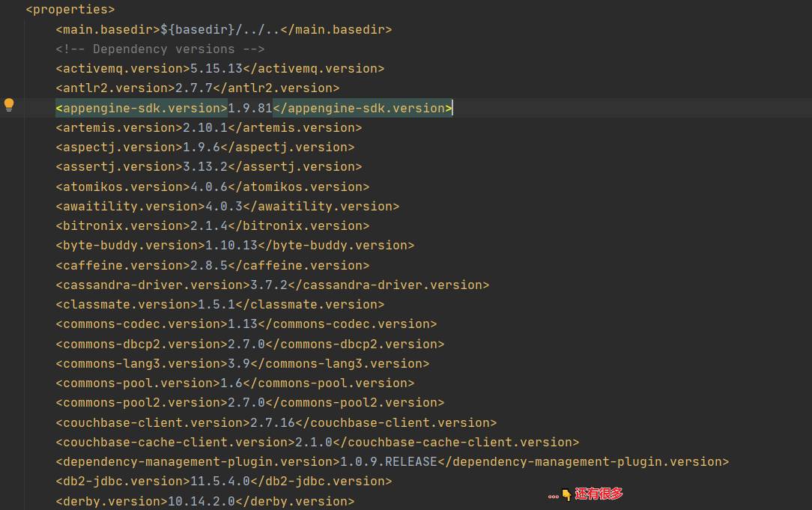Screen dimensions: 812x510
Task: Click the commons-dbcp2.version 2.7.0 line
Action: click(250, 344)
